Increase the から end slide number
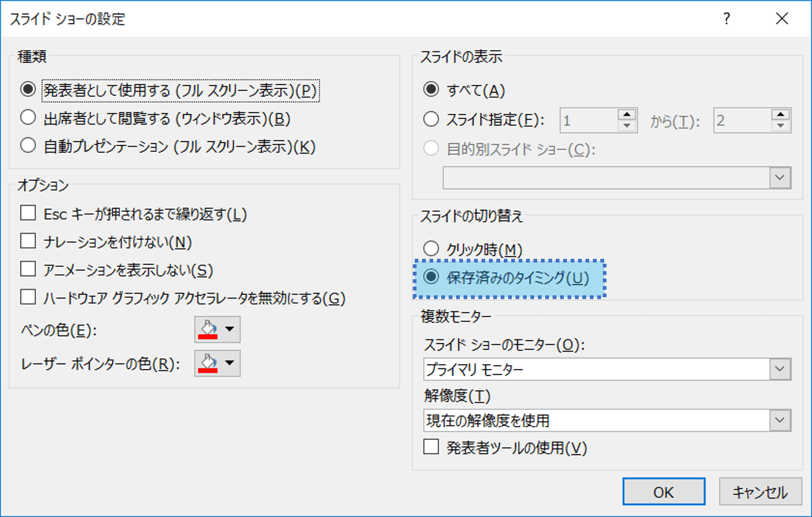Image resolution: width=812 pixels, height=517 pixels. point(781,115)
